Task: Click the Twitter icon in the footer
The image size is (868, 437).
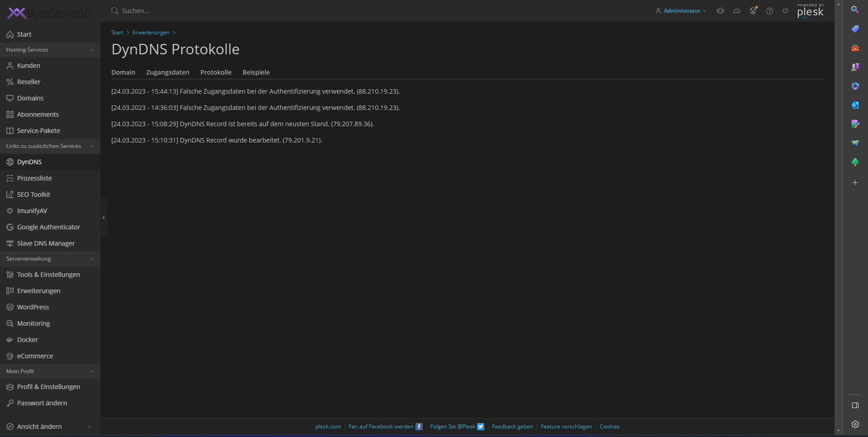Action: click(481, 427)
